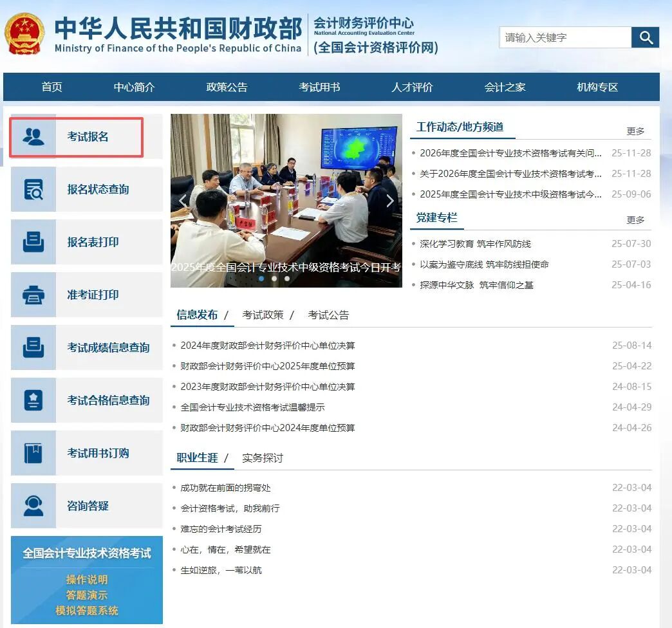Select the 准考证打印 printer icon
The image size is (672, 628).
point(33,295)
